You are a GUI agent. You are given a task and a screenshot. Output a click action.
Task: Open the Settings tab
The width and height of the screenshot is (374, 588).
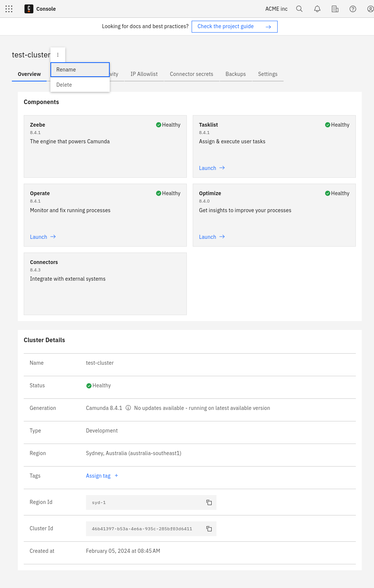point(268,74)
